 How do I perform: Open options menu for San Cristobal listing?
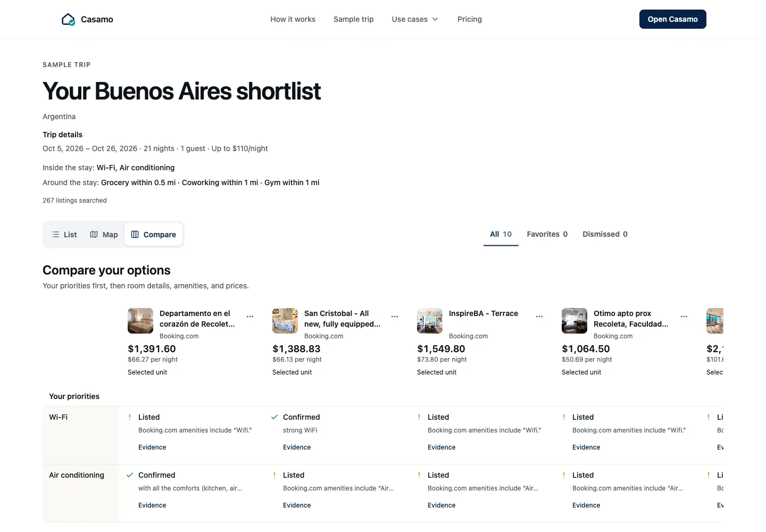(x=395, y=317)
